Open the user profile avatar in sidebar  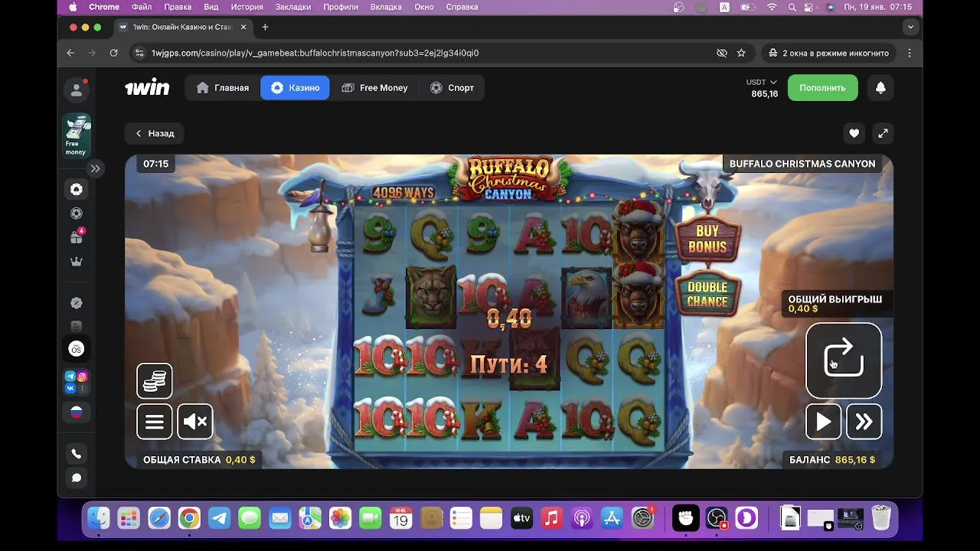pyautogui.click(x=77, y=90)
